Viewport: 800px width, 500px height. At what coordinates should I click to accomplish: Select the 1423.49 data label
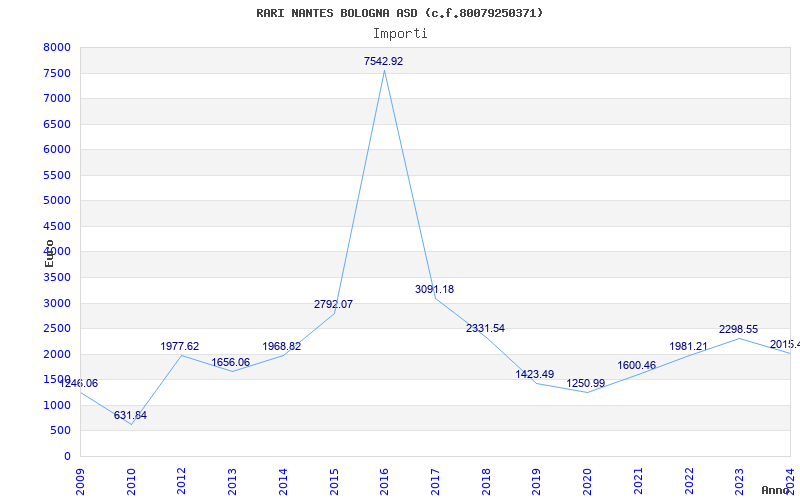pyautogui.click(x=535, y=374)
